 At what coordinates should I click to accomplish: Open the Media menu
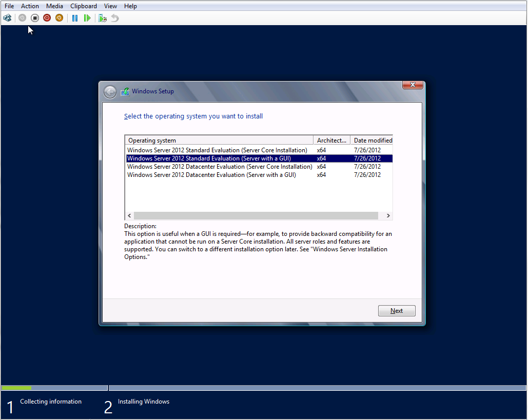pyautogui.click(x=54, y=6)
